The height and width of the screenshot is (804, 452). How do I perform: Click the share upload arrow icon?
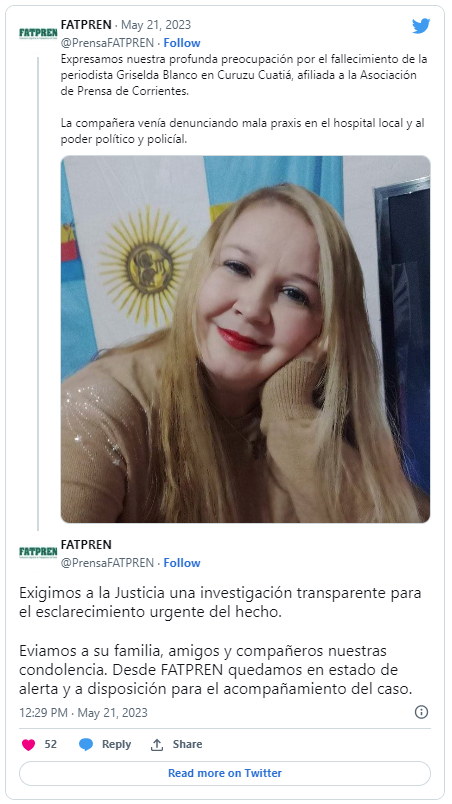click(x=157, y=745)
